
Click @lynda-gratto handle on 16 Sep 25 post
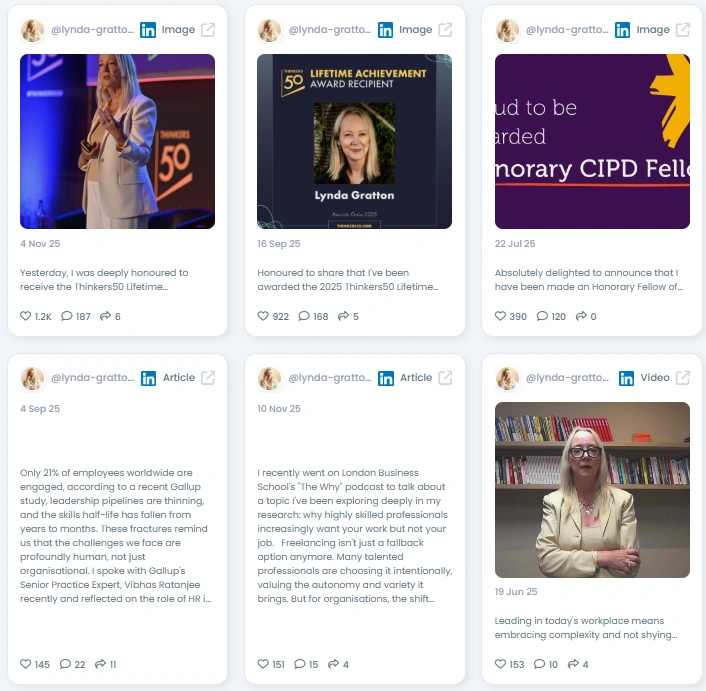pos(330,30)
